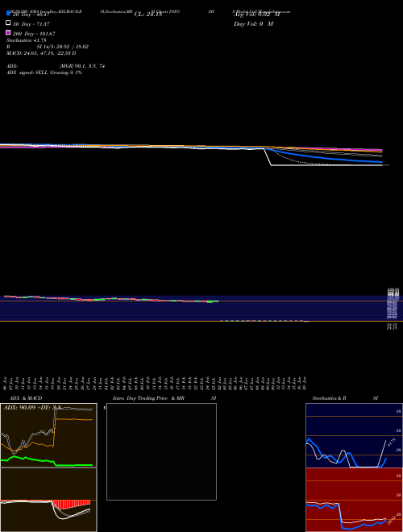This screenshot has width=403, height=532.
Task: Click the white 50 Day EMA legend swatch
Action: [8, 23]
